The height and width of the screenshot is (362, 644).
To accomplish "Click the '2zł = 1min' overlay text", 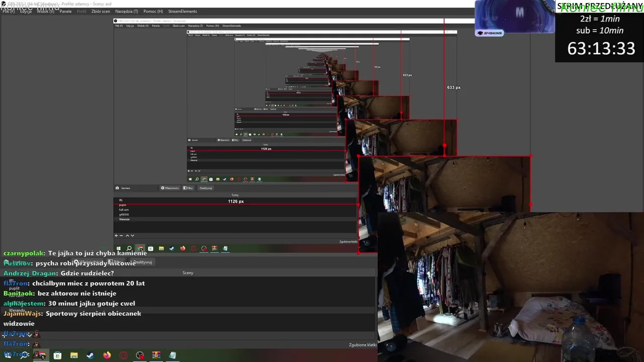I will pos(600,19).
